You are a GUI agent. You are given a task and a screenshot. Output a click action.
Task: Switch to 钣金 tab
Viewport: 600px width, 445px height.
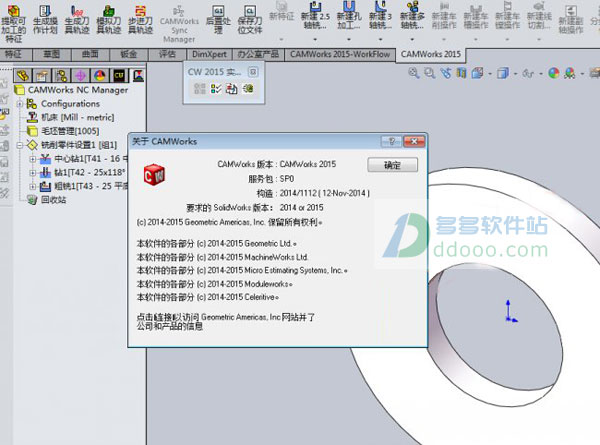129,54
